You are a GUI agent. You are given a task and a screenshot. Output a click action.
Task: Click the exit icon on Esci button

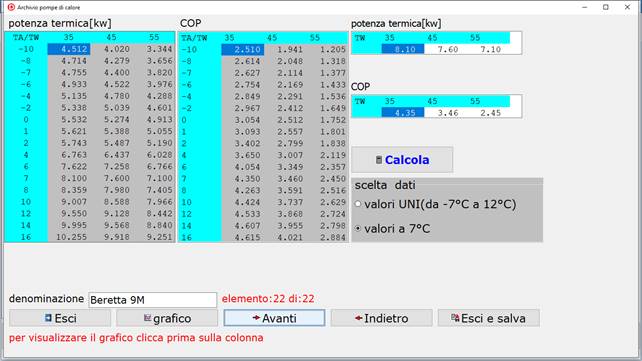click(x=48, y=318)
